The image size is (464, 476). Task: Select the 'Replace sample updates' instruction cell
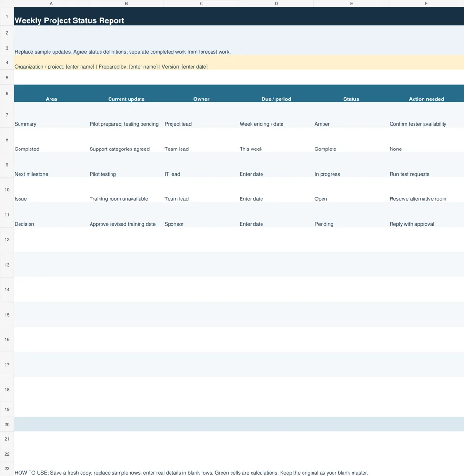[x=239, y=48]
